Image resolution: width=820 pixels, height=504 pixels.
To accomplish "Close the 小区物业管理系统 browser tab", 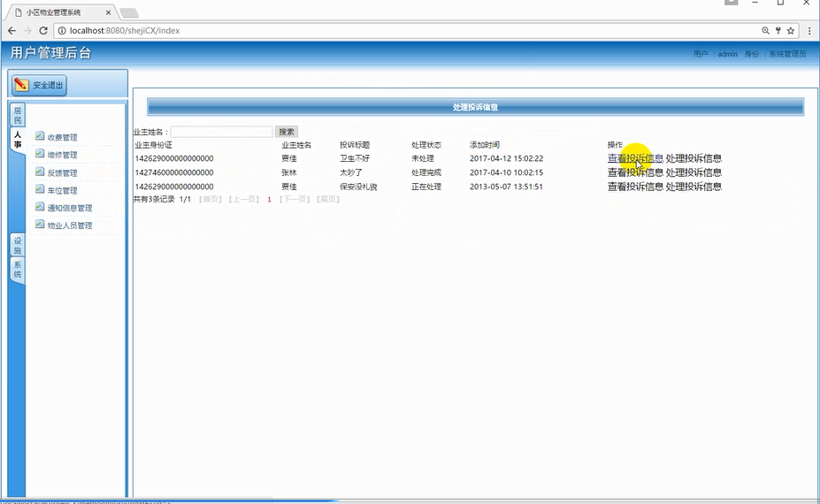I will pyautogui.click(x=108, y=12).
